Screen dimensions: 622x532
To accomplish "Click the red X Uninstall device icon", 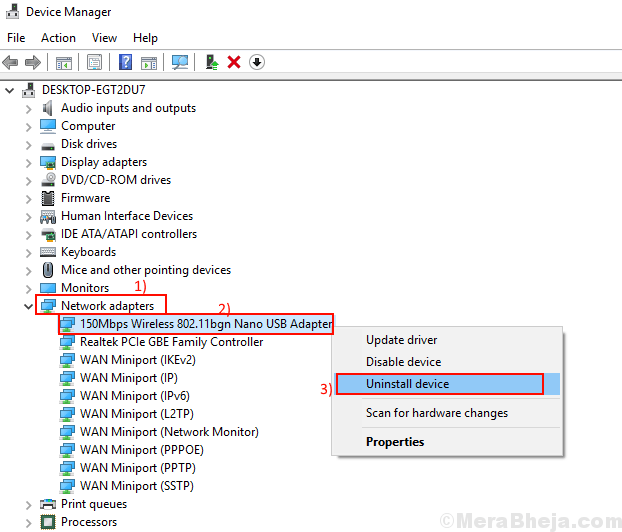I will pos(234,62).
